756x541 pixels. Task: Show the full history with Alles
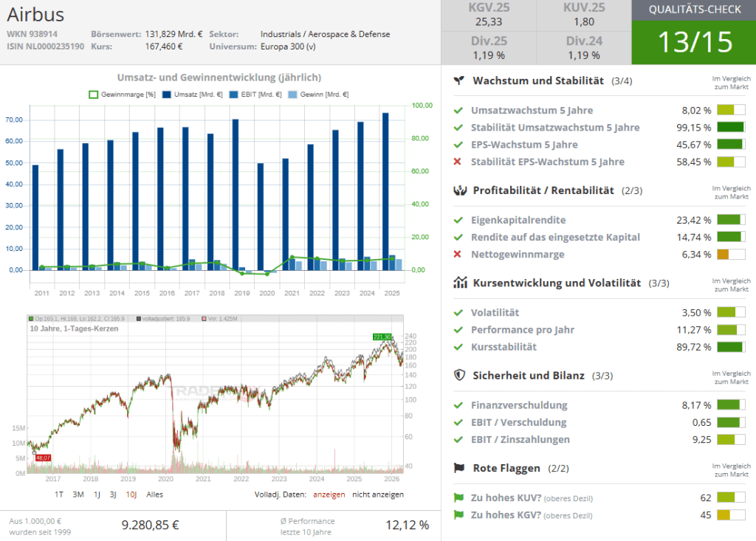pyautogui.click(x=154, y=495)
